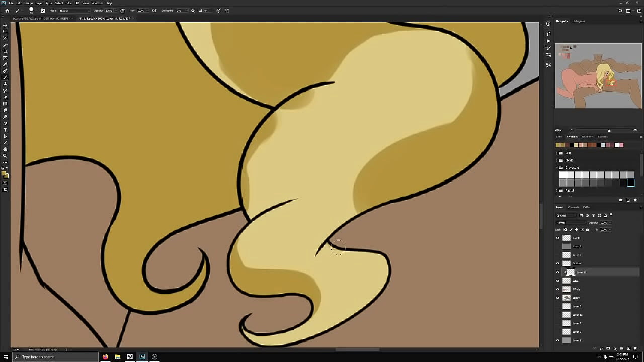
Task: Expand the Pastel swatch group
Action: [557, 190]
